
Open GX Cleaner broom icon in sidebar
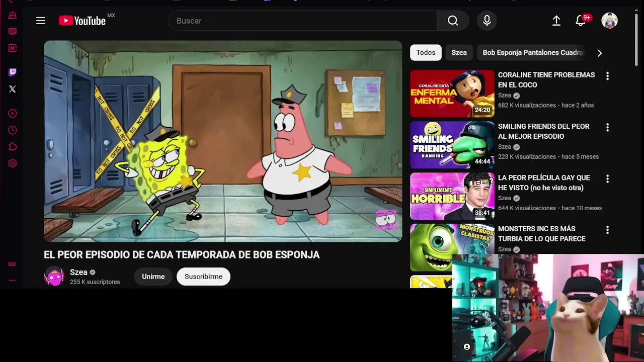[13, 15]
